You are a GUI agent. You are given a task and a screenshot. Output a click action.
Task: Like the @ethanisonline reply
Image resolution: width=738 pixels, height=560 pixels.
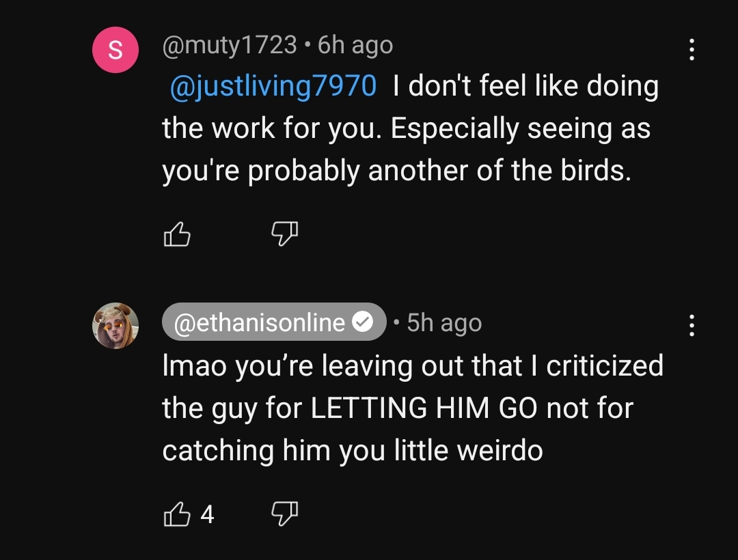click(177, 514)
